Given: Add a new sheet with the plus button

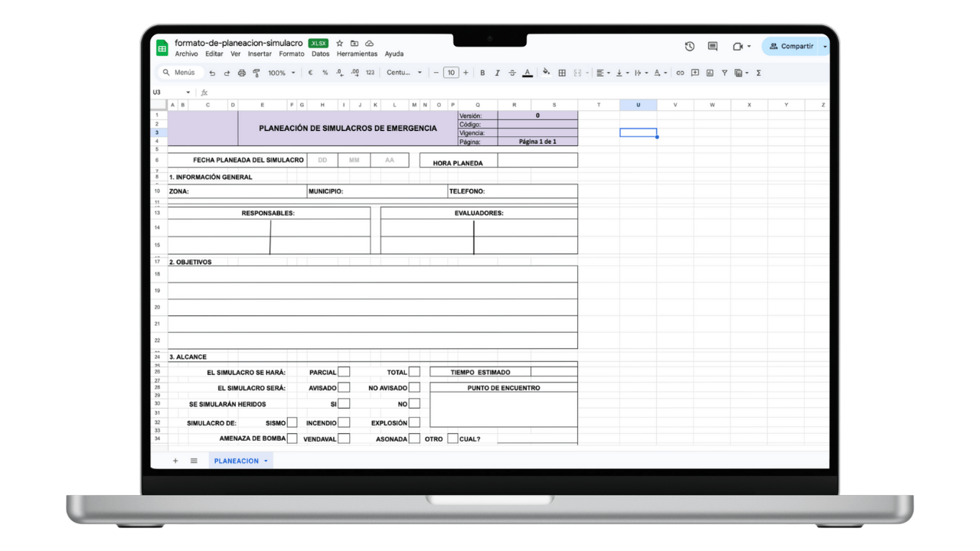Looking at the screenshot, I should click(175, 461).
